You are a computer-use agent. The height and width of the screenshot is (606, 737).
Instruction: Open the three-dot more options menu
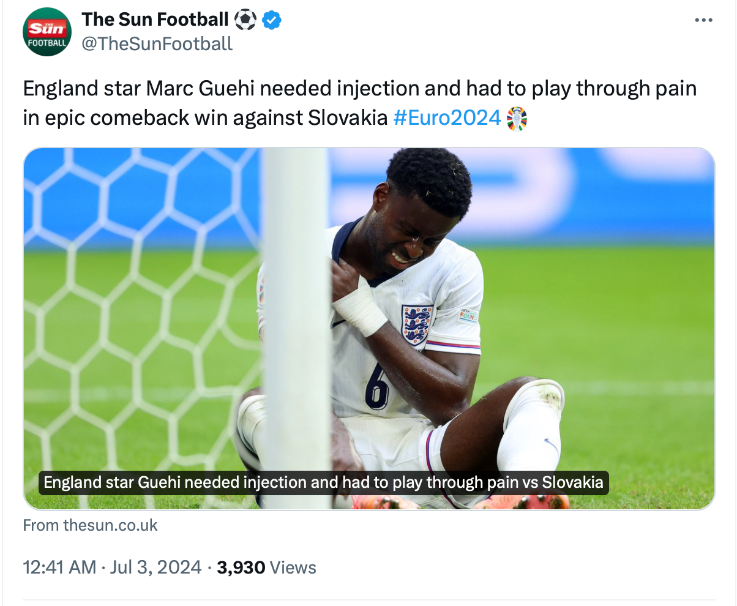(704, 21)
